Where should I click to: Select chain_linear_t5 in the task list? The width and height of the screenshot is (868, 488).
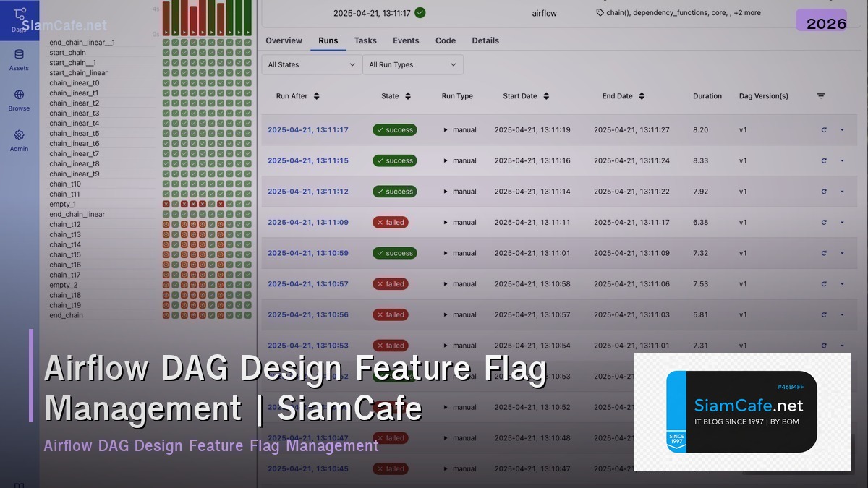(x=76, y=133)
